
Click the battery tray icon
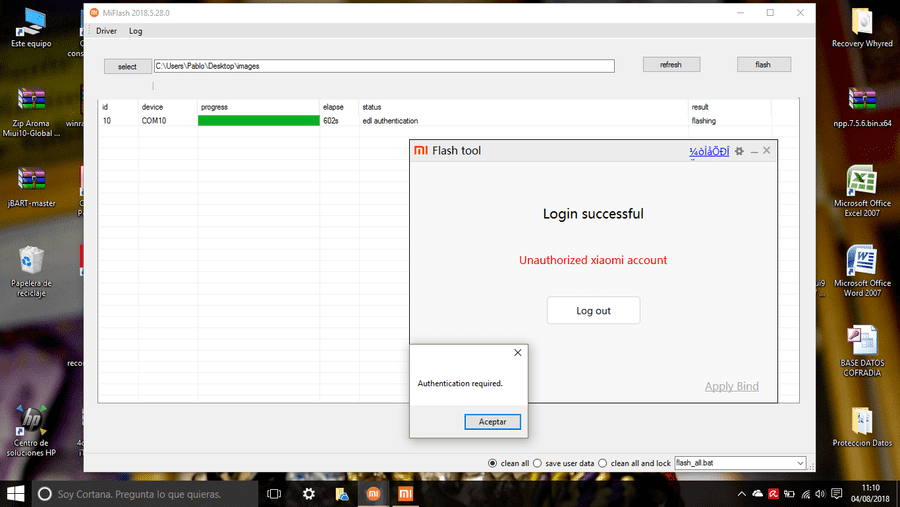[790, 494]
